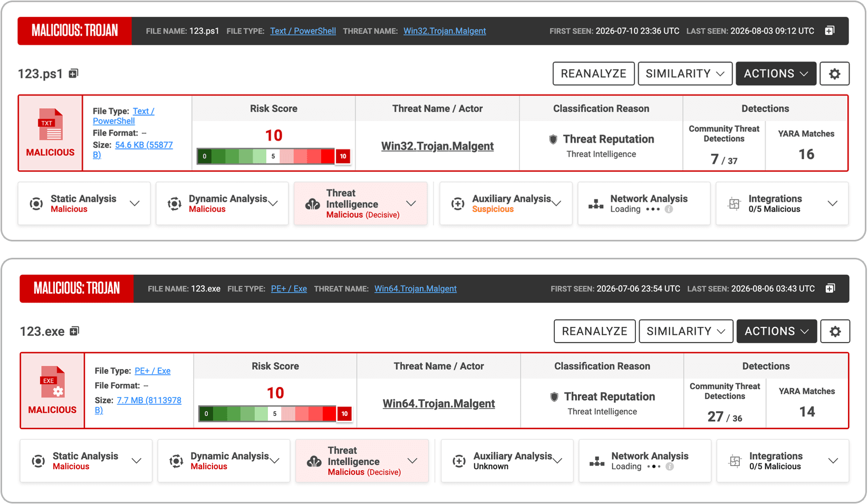Open settings gear in 123.exe panel

coord(835,332)
